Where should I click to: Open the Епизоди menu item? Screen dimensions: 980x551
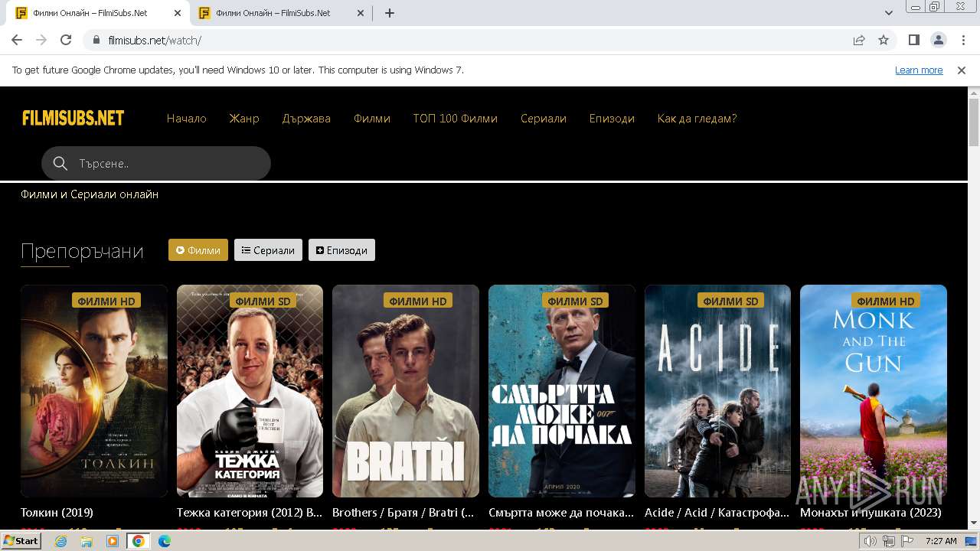point(612,119)
